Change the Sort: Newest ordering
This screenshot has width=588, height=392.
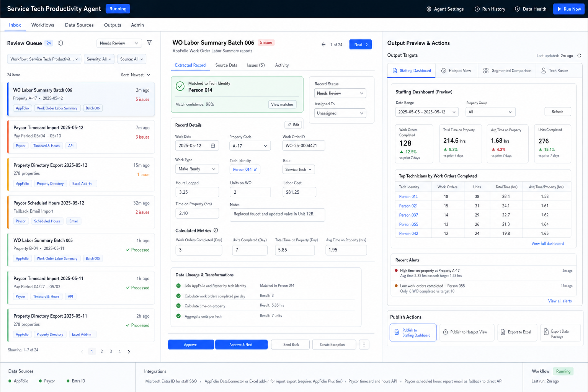click(x=136, y=75)
